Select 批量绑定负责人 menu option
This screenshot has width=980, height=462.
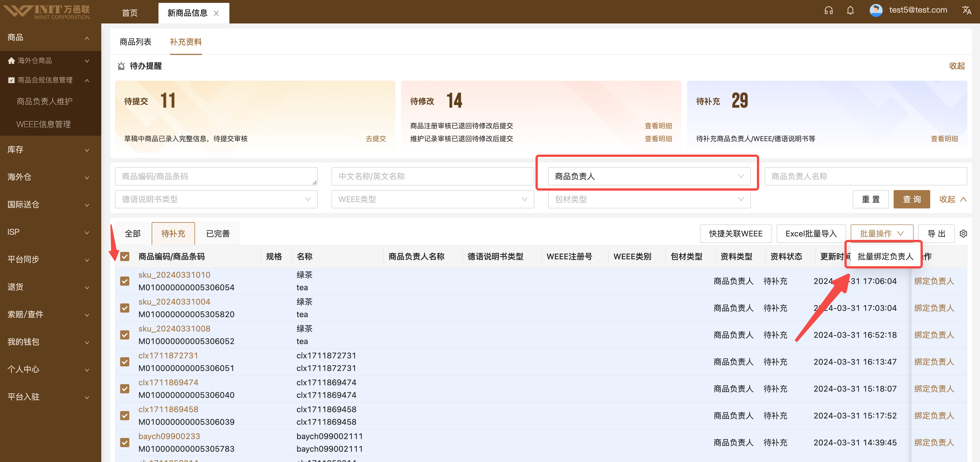[885, 256]
